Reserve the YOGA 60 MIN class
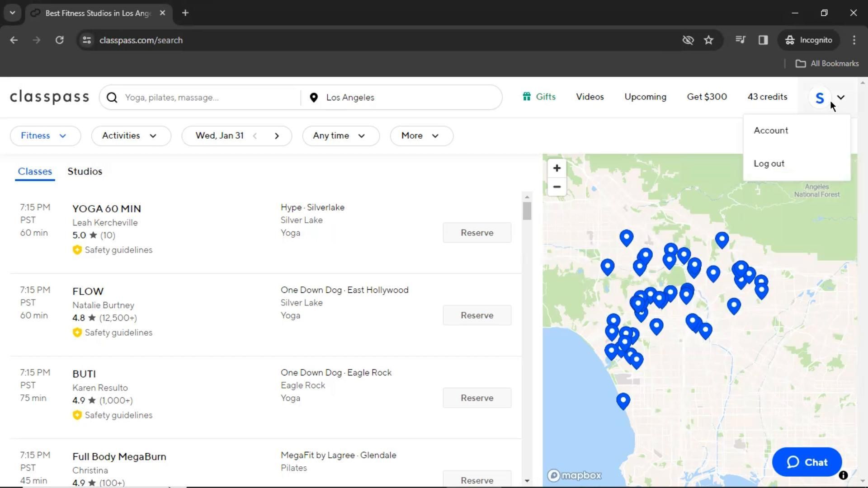868x488 pixels. pos(477,233)
